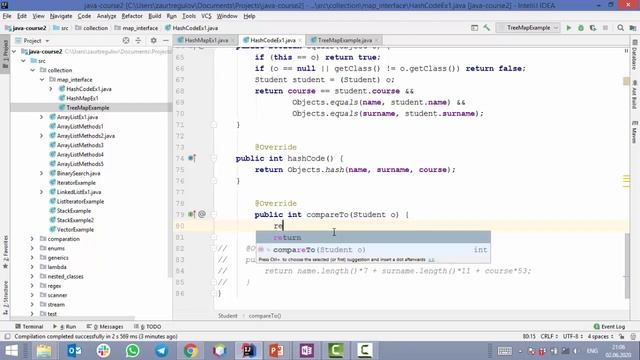Viewport: 640px width, 360px height.
Task: Open the project structure icon near hammer
Action: 474,28
